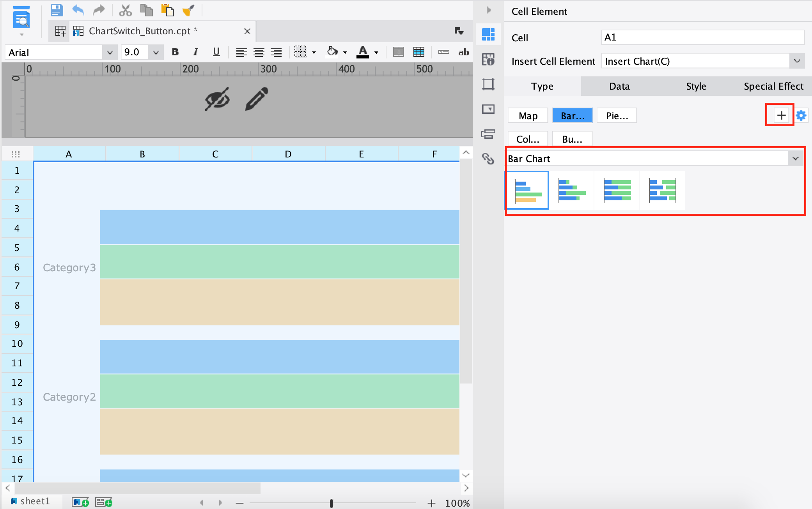Click the plus icon to add chart type
812x509 pixels.
coord(781,115)
